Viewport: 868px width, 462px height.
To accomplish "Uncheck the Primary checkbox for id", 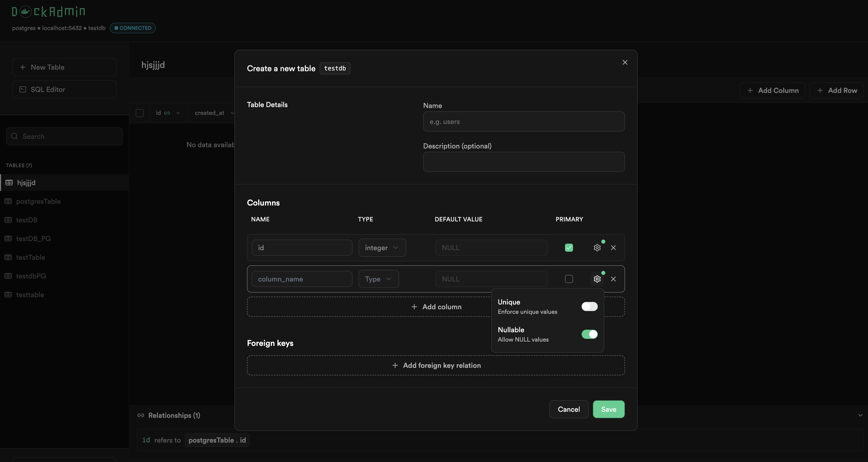I will pyautogui.click(x=569, y=248).
